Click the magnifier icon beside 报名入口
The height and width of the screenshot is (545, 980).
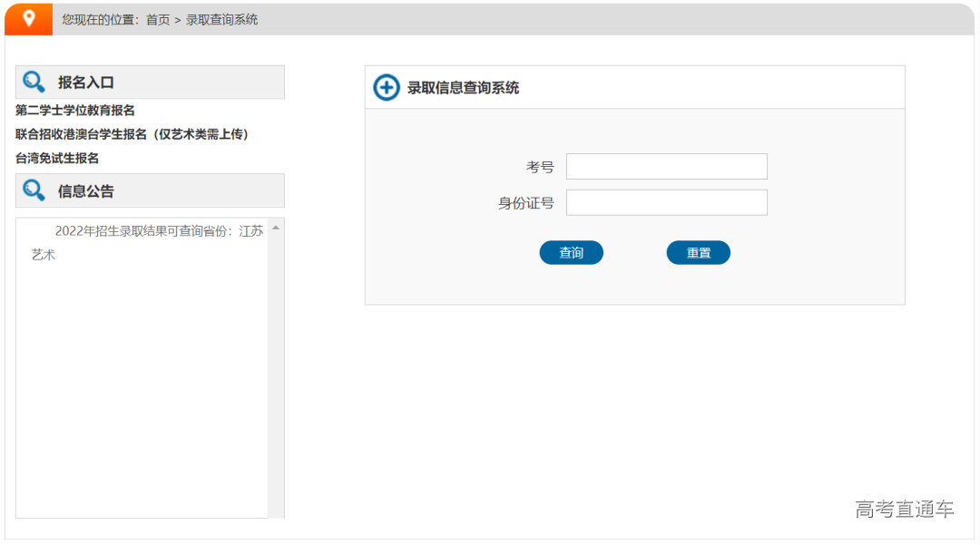[34, 83]
